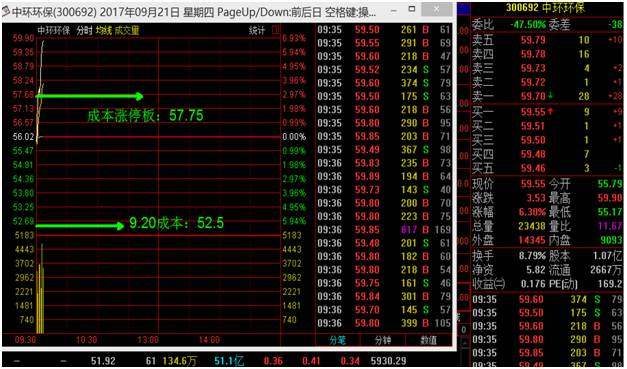Select the 卖五 59.79 ask row
The width and height of the screenshot is (627, 369).
tap(547, 40)
